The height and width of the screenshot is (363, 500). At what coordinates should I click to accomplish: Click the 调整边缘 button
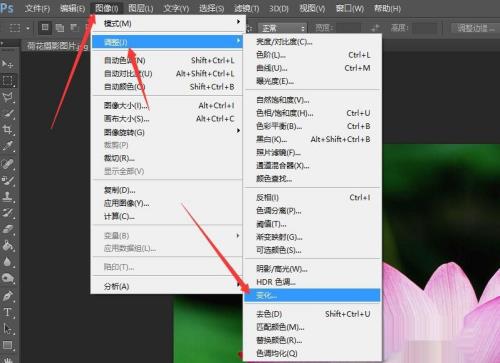[476, 28]
